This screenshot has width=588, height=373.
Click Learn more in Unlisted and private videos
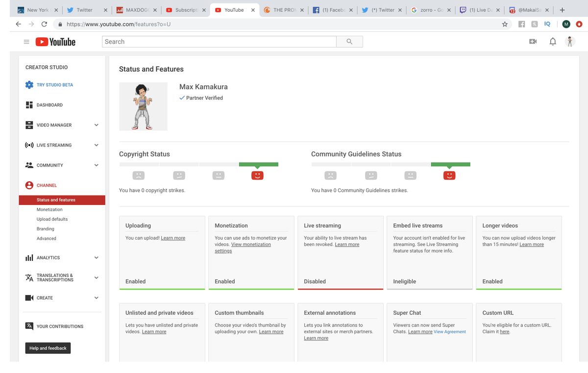coord(154,332)
